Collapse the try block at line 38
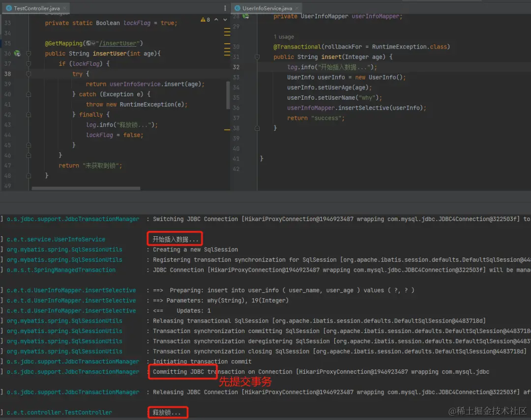Screen dimensions: 531x420 (29, 74)
